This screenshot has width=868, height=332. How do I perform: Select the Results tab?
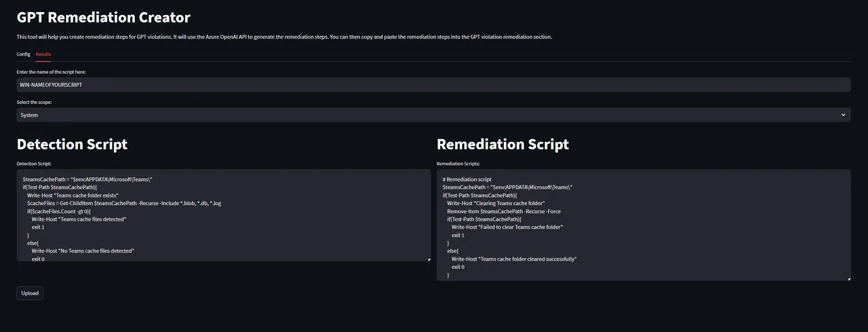point(43,54)
